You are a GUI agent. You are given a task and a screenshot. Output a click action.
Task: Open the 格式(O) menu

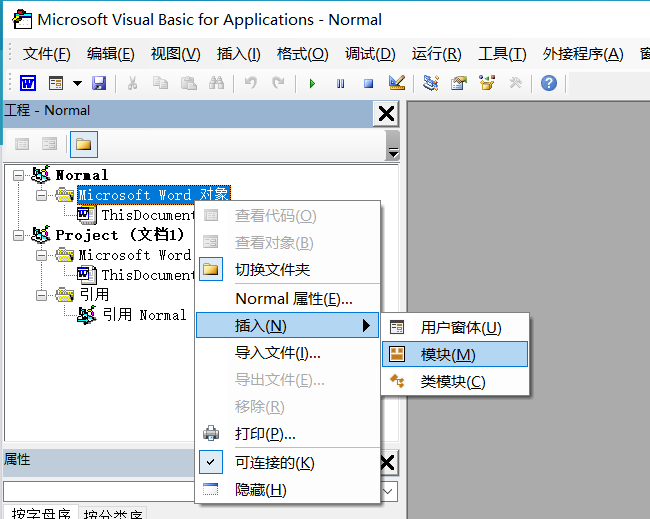click(x=303, y=54)
